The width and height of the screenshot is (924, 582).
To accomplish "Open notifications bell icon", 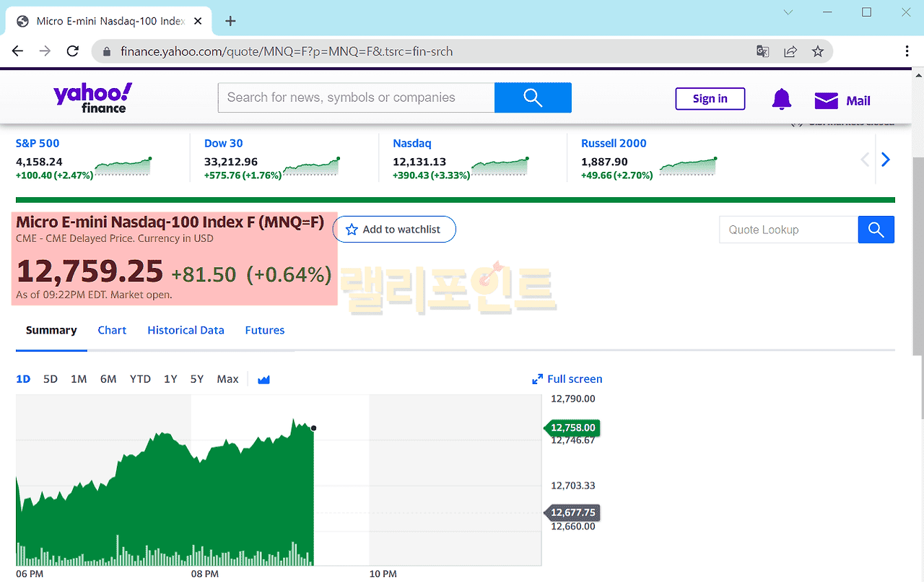I will tap(781, 100).
